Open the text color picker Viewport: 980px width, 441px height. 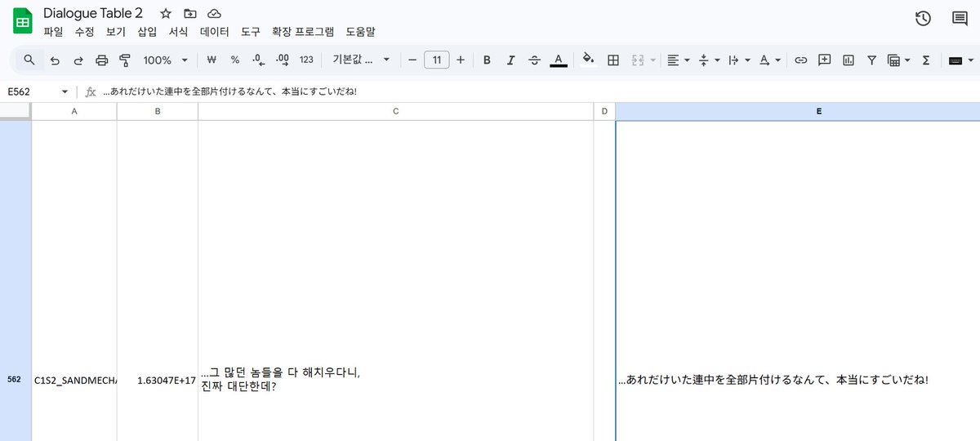[x=558, y=60]
